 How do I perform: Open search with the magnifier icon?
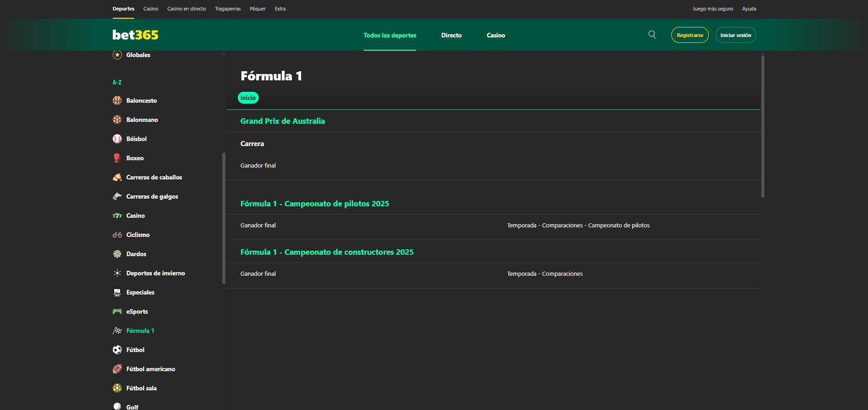pyautogui.click(x=652, y=35)
